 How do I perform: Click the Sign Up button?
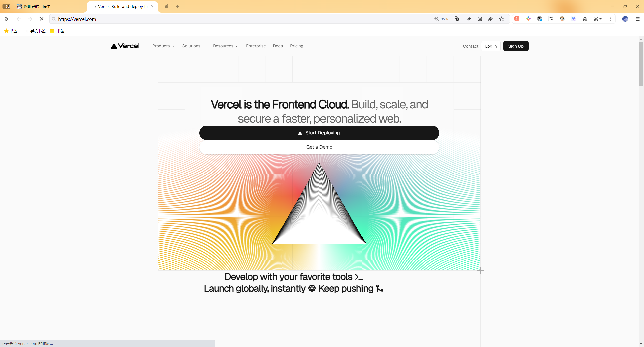click(516, 46)
